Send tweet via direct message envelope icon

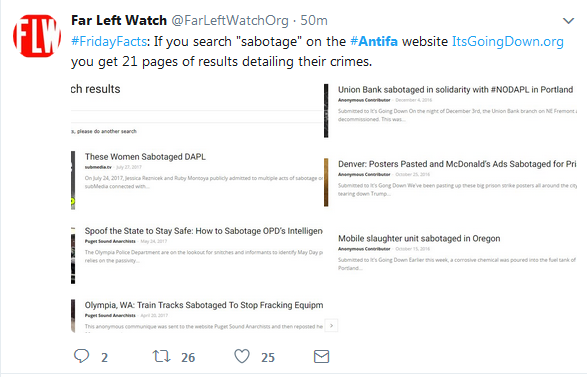click(x=322, y=356)
